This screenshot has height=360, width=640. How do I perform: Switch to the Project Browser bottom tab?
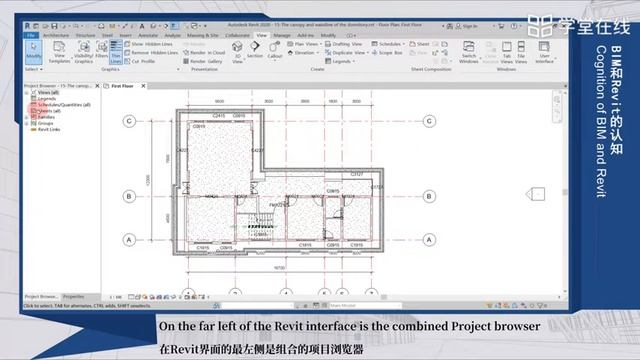tap(41, 297)
